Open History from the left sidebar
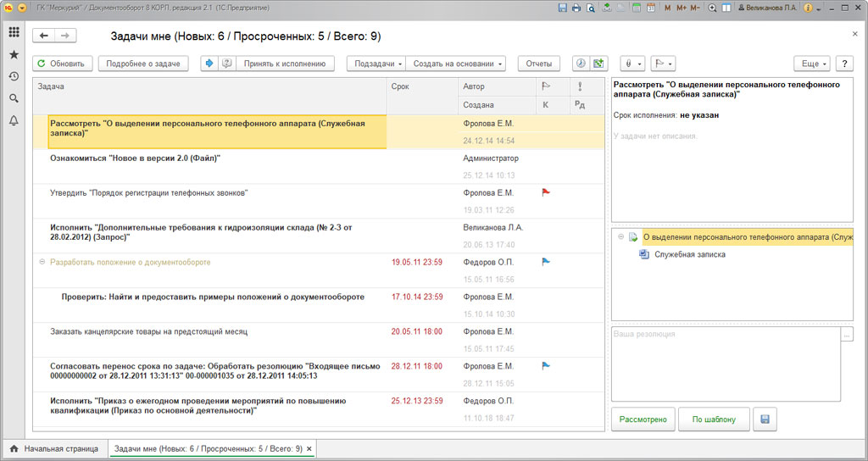The width and height of the screenshot is (868, 461). (14, 76)
